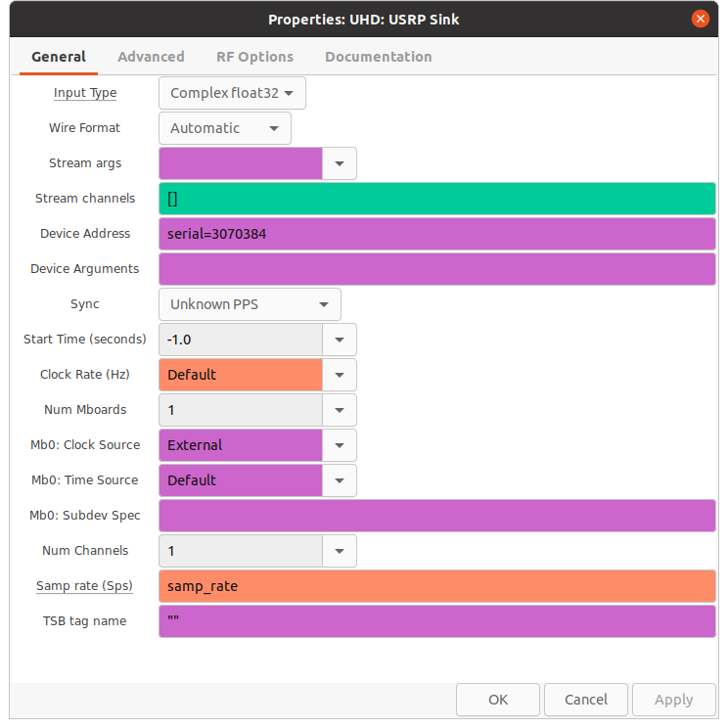Image resolution: width=728 pixels, height=728 pixels.
Task: Expand the Stream args dropdown arrow
Action: click(340, 163)
